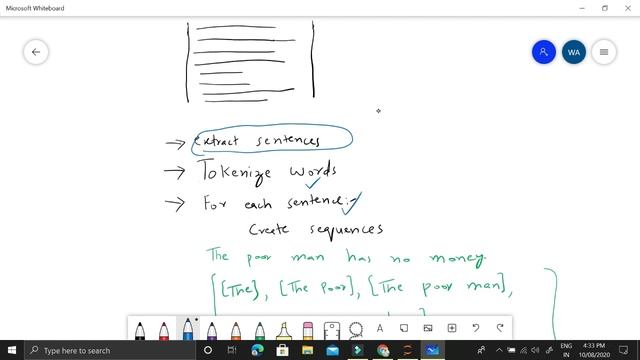Switch to Microsoft Whiteboard taskbar icon
Screen dimensions: 640x360
[x=433, y=350]
